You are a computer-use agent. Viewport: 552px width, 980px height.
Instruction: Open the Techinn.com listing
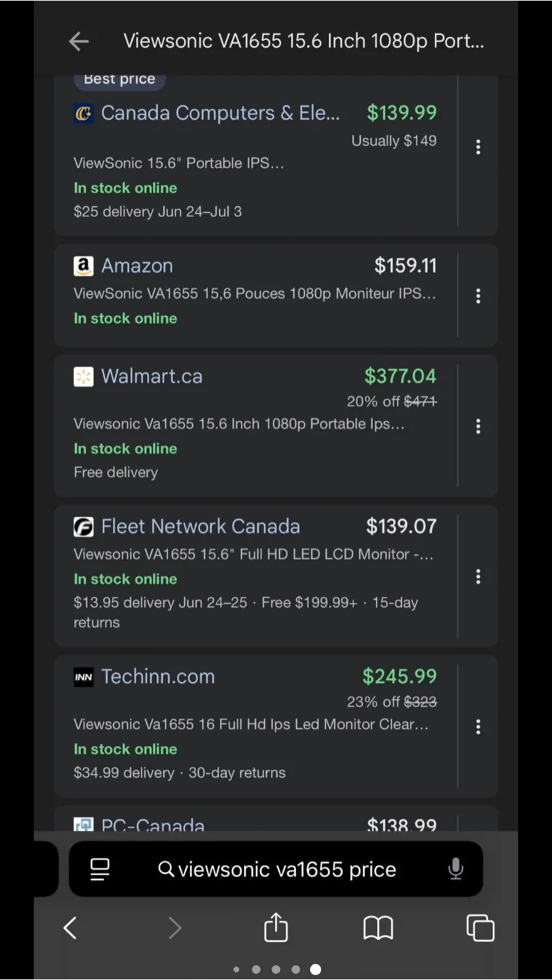click(158, 676)
